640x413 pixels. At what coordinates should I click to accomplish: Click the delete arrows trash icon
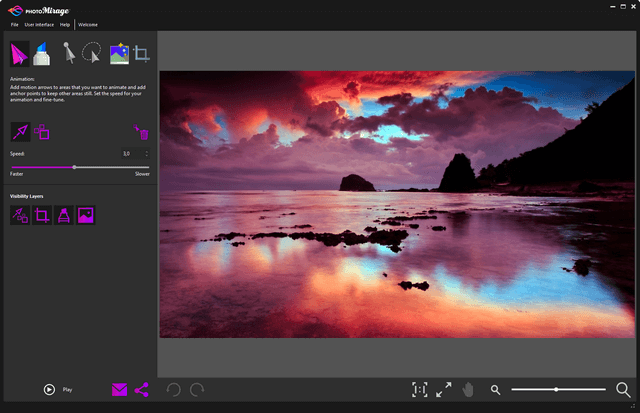click(x=142, y=133)
